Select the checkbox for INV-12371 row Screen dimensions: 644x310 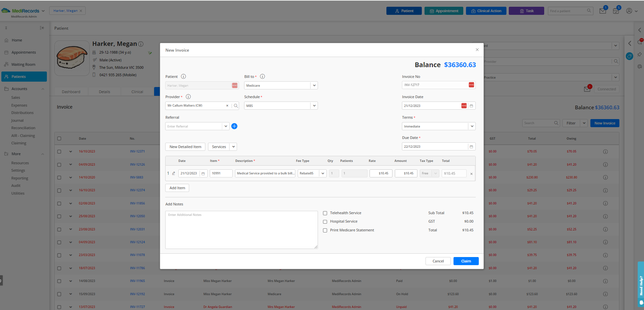(x=59, y=152)
